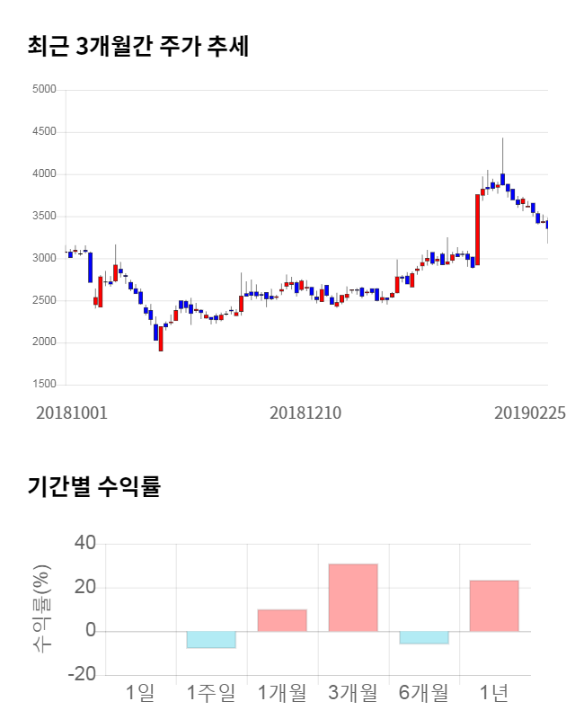Click the 1500 price axis label
Viewport: 575px width, 728px height.
pos(44,385)
